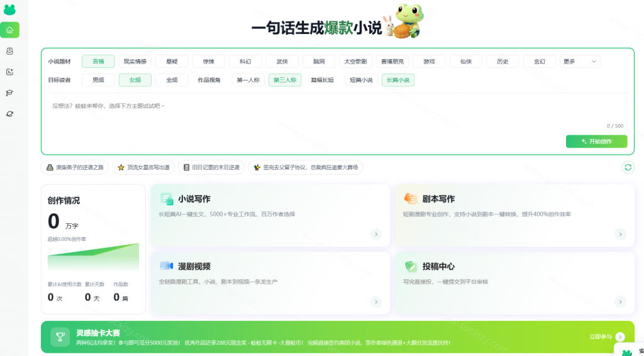The height and width of the screenshot is (356, 644).
Task: Select the 科幻 genre option
Action: (x=245, y=62)
